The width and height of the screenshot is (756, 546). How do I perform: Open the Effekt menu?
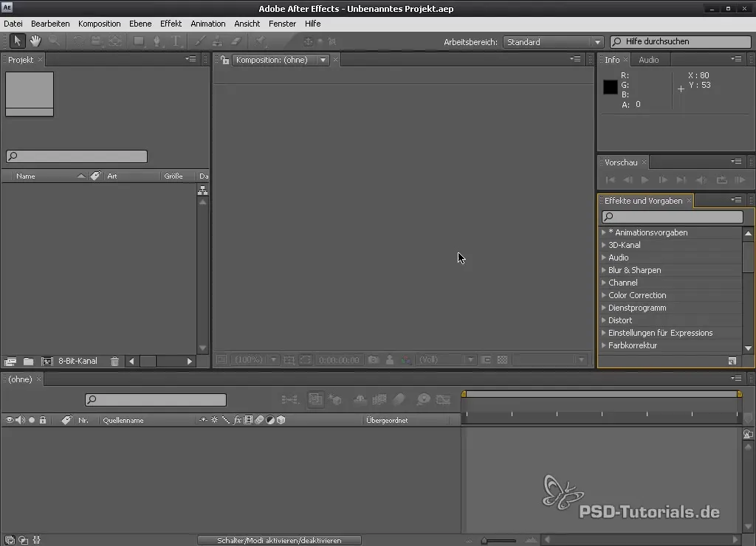pos(171,24)
